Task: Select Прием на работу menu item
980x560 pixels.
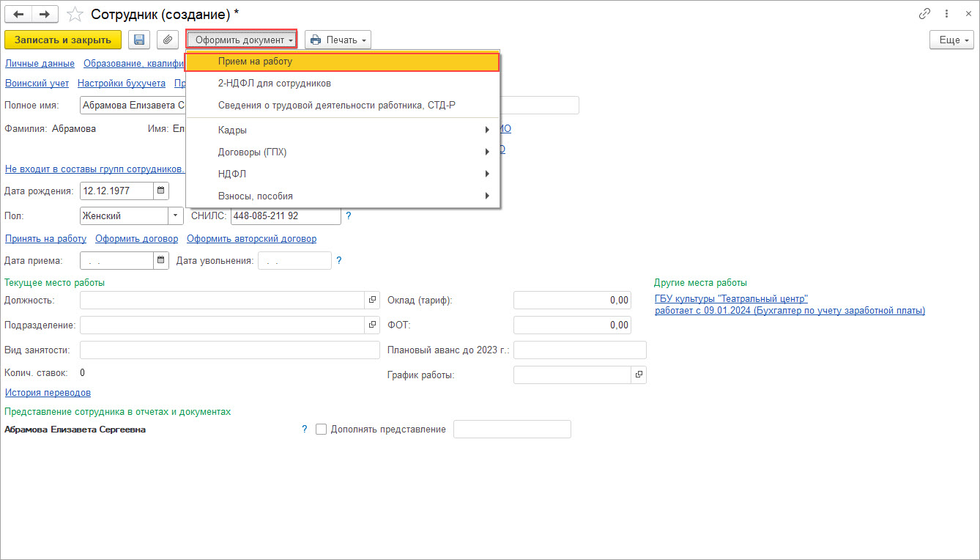Action: [x=343, y=62]
